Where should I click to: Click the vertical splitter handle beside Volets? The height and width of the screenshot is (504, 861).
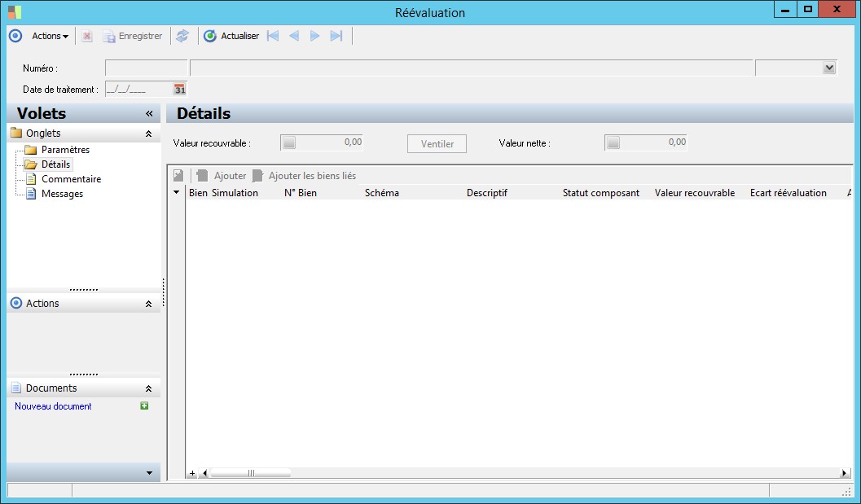(x=163, y=292)
